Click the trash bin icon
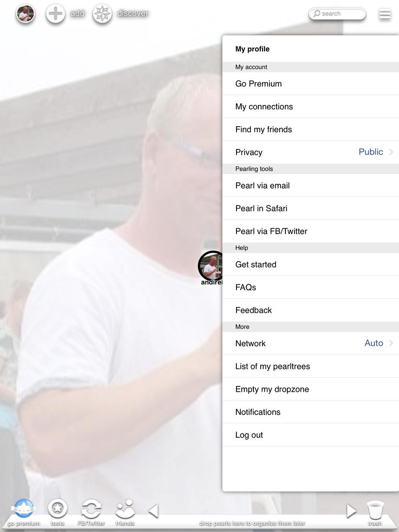Screen dimensions: 399x532 click(375, 510)
